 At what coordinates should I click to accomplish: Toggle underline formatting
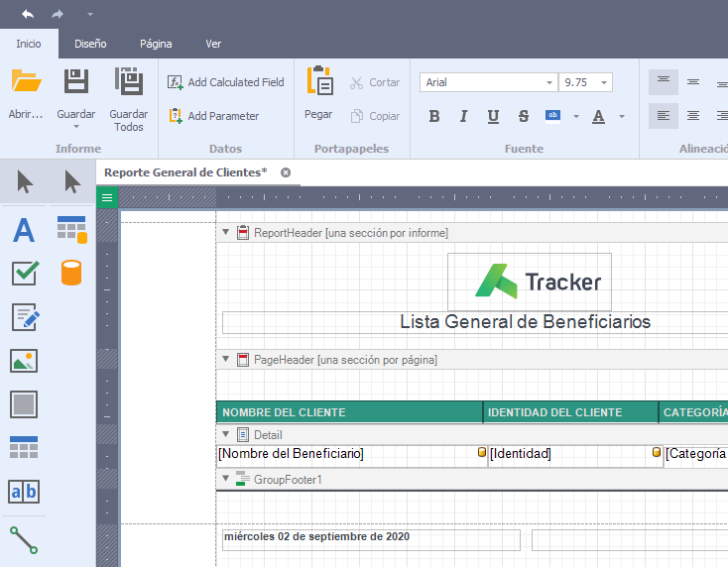[x=493, y=116]
